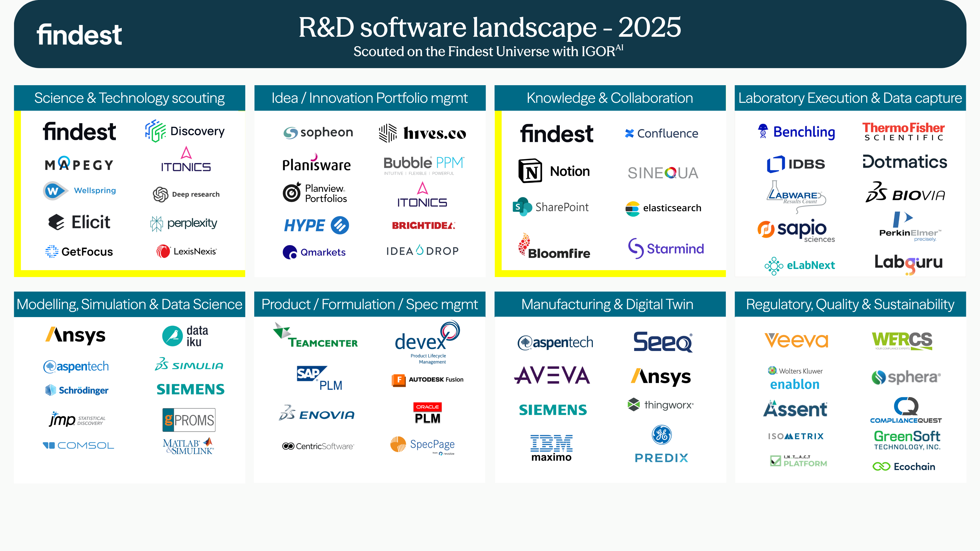Screen dimensions: 980x551
Task: Click the Benchling logo
Action: tap(796, 132)
